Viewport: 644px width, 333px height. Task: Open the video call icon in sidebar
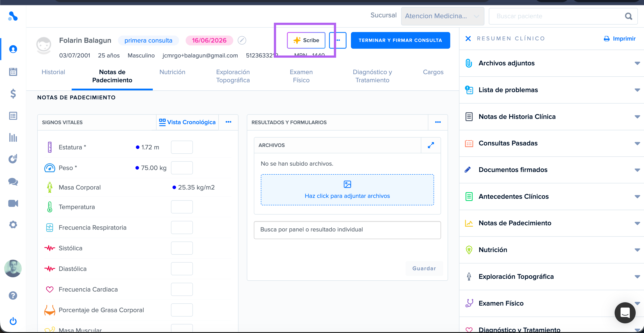(13, 203)
